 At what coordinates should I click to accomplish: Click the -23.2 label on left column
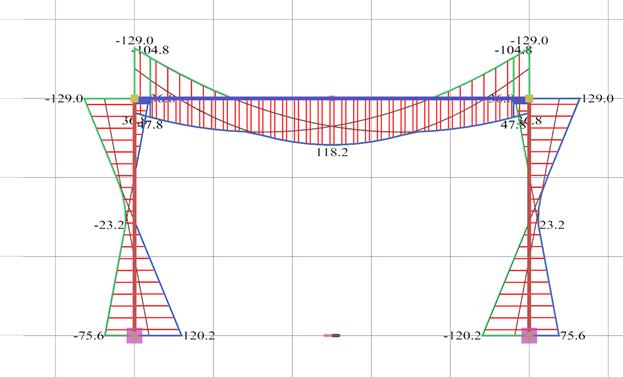(x=109, y=225)
